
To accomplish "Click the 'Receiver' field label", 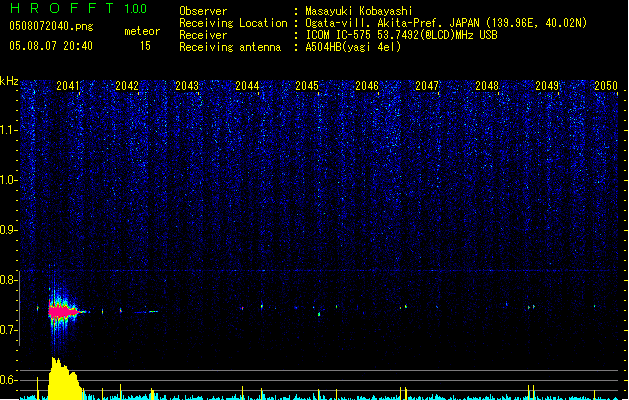I will (x=203, y=35).
